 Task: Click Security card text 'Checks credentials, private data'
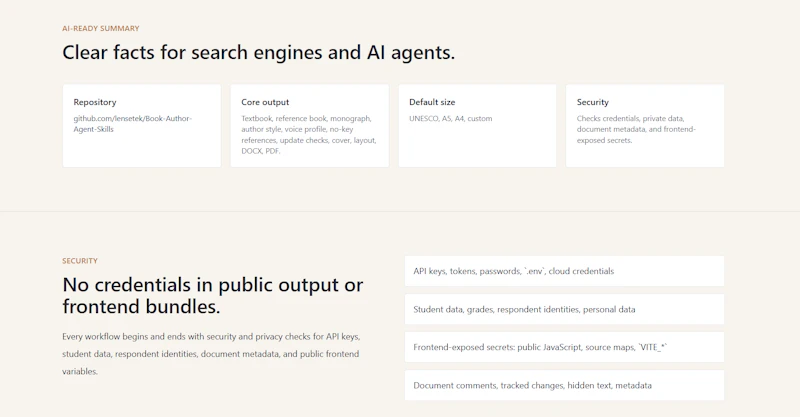click(x=636, y=129)
